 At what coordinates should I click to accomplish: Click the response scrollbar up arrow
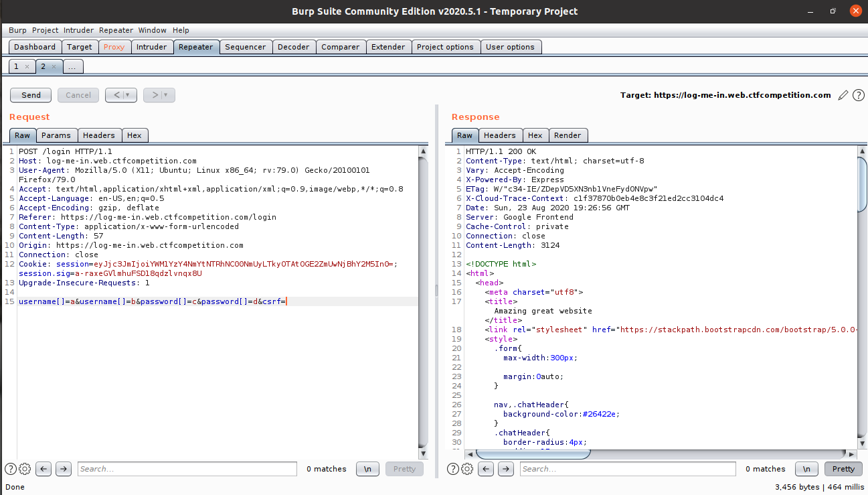pyautogui.click(x=862, y=152)
